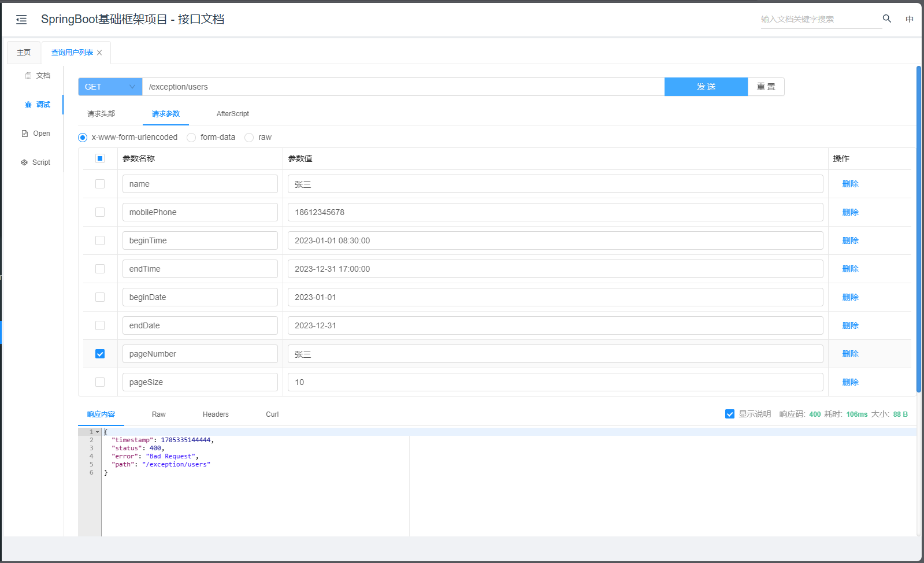Click the /exception/users URL field
924x563 pixels.
coord(403,87)
